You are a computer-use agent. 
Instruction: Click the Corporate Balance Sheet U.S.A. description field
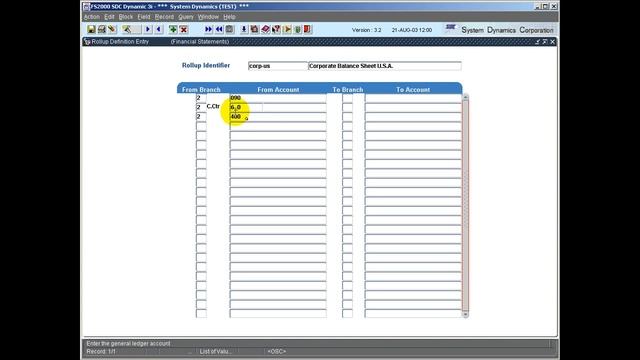click(x=384, y=66)
